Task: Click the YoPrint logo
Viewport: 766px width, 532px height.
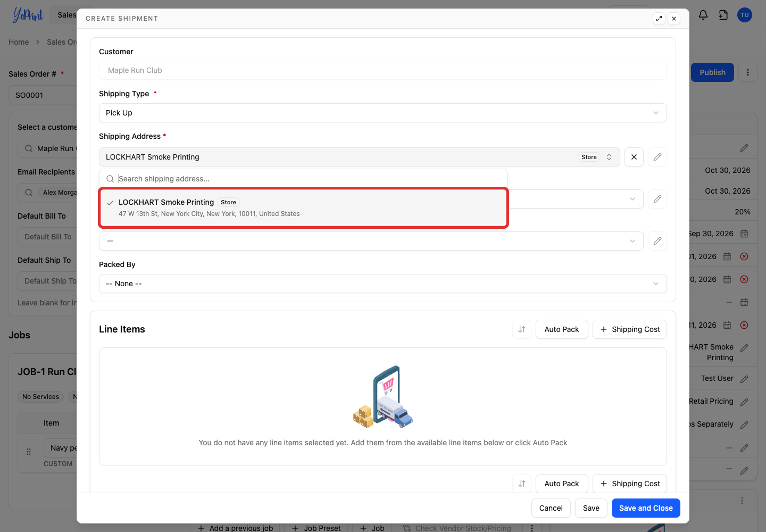Action: point(28,15)
